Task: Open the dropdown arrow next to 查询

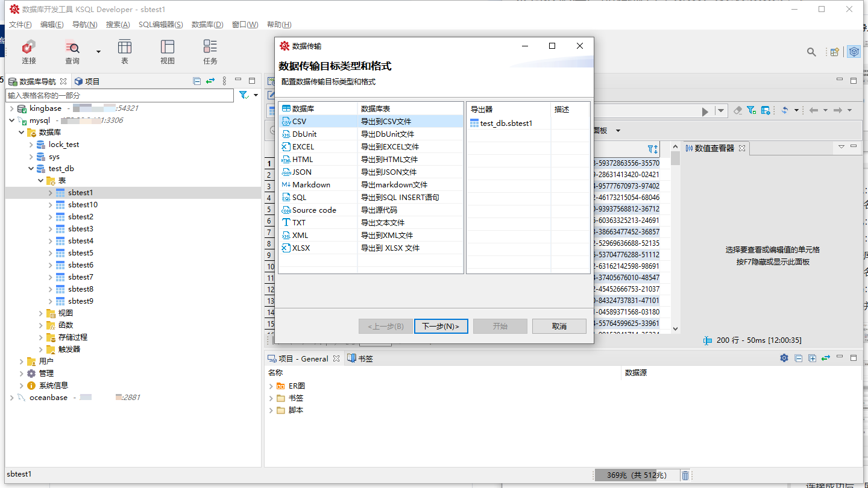Action: 98,52
